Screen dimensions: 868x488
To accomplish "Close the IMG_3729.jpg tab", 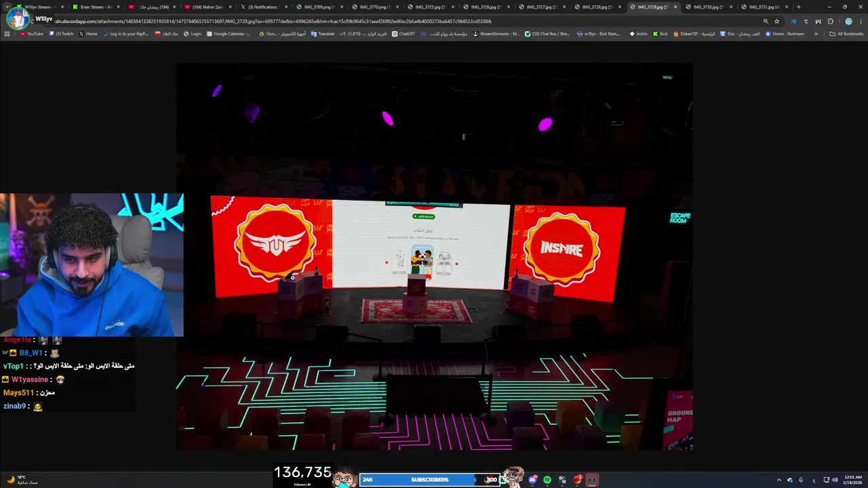I will (x=675, y=7).
